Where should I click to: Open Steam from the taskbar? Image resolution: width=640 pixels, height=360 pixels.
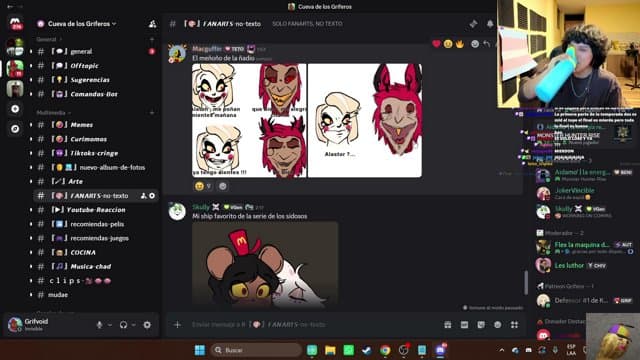coord(367,350)
